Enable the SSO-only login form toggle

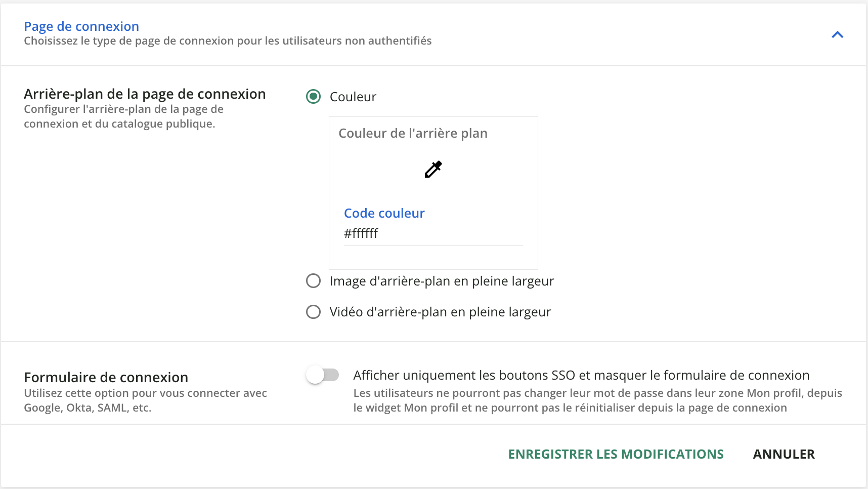point(323,375)
